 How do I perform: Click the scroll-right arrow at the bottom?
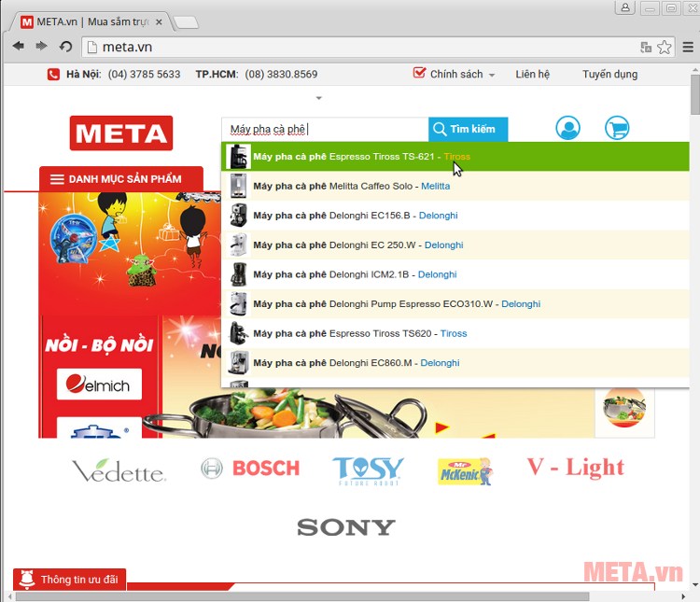click(683, 597)
